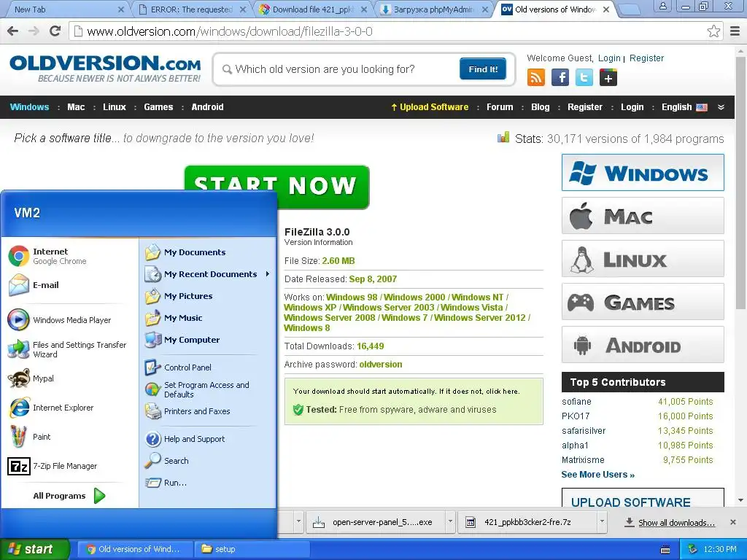Click the Find It! button

(483, 69)
